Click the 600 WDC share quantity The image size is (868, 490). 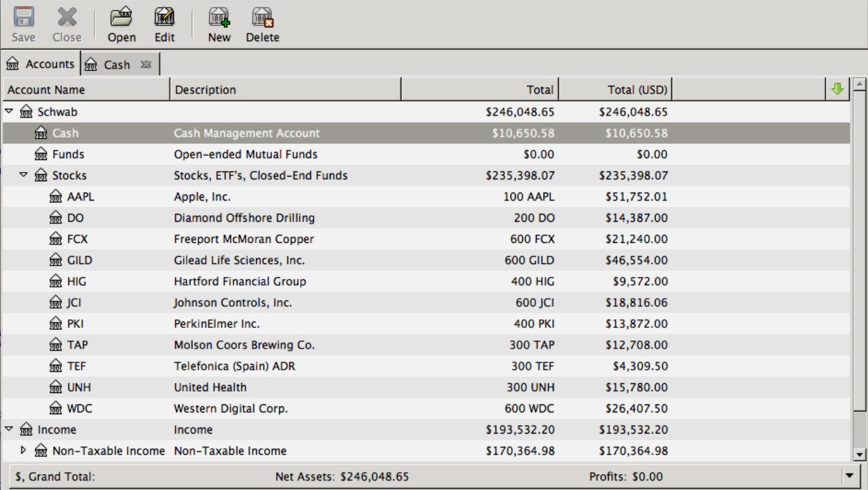[530, 408]
